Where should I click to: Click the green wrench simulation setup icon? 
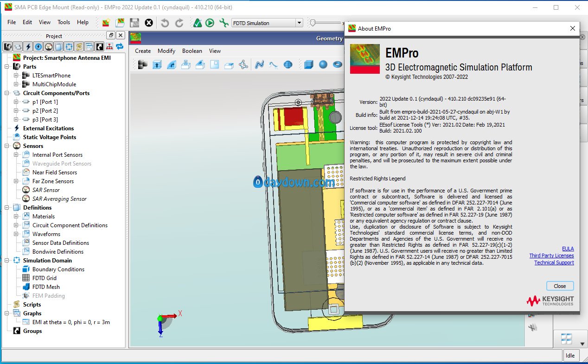point(224,23)
